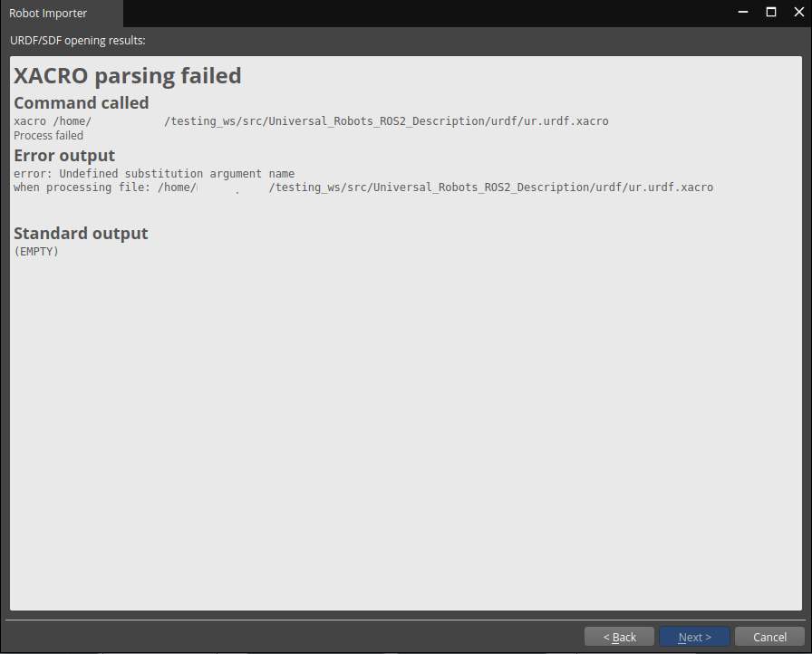Click the "(EMPTY)" standard output text

tap(36, 251)
